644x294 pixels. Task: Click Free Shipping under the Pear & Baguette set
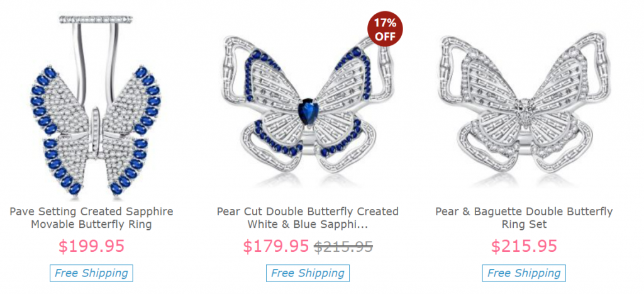click(x=524, y=273)
